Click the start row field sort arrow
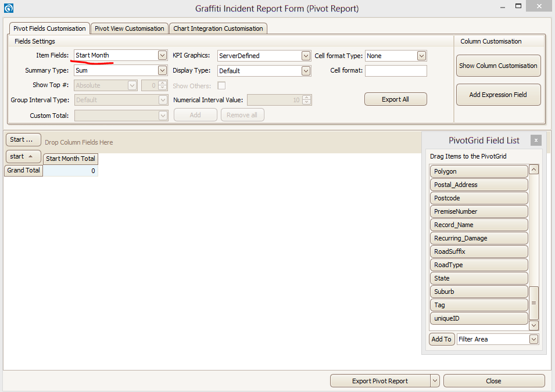 (30, 157)
